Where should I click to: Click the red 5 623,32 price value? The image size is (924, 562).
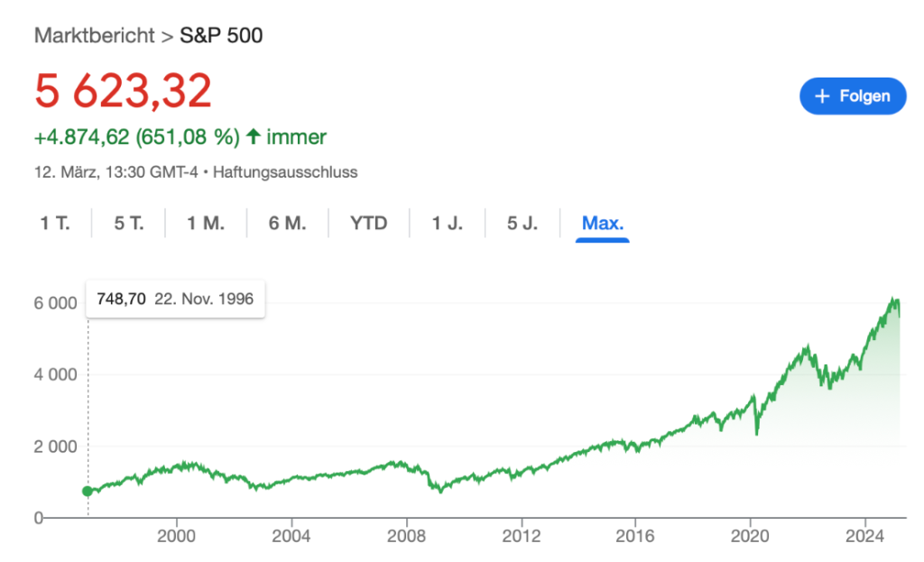click(123, 90)
